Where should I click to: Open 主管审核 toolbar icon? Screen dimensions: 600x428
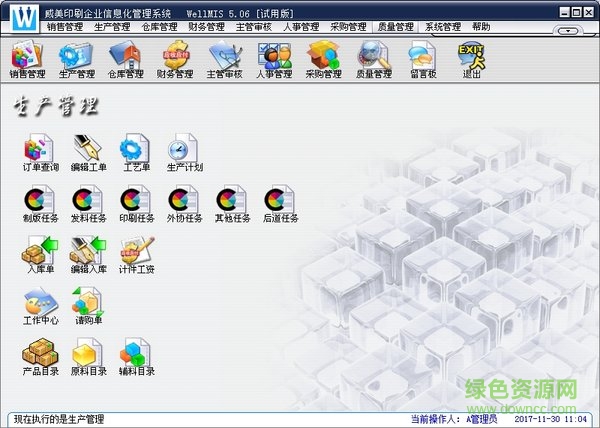[x=225, y=59]
